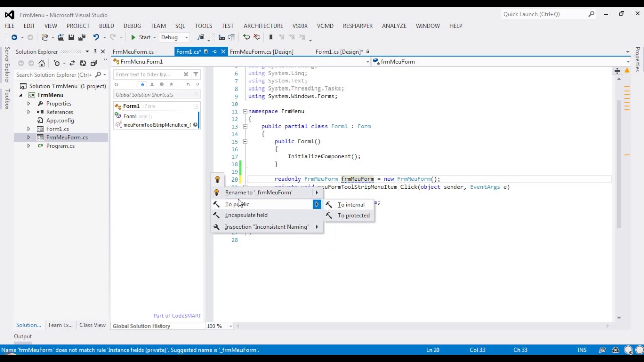Click the toggle bookmark toolbar icon
Viewport: 644px width, 362px height.
[x=271, y=37]
